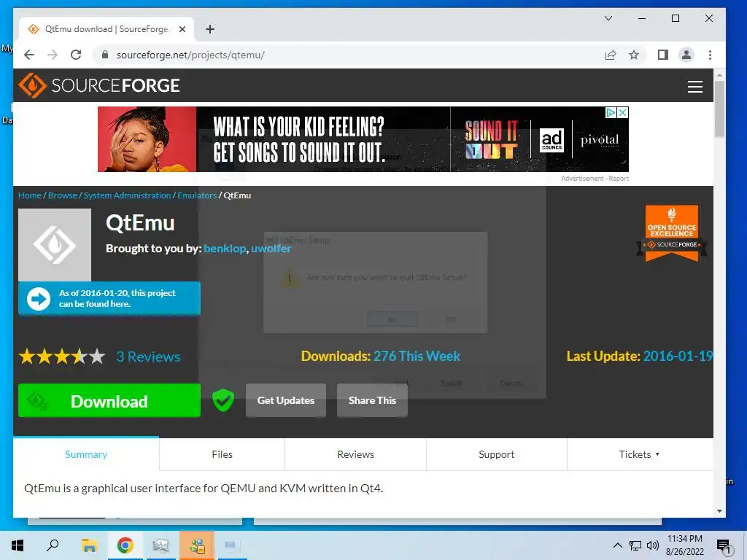Open the benklop author link

pyautogui.click(x=225, y=249)
